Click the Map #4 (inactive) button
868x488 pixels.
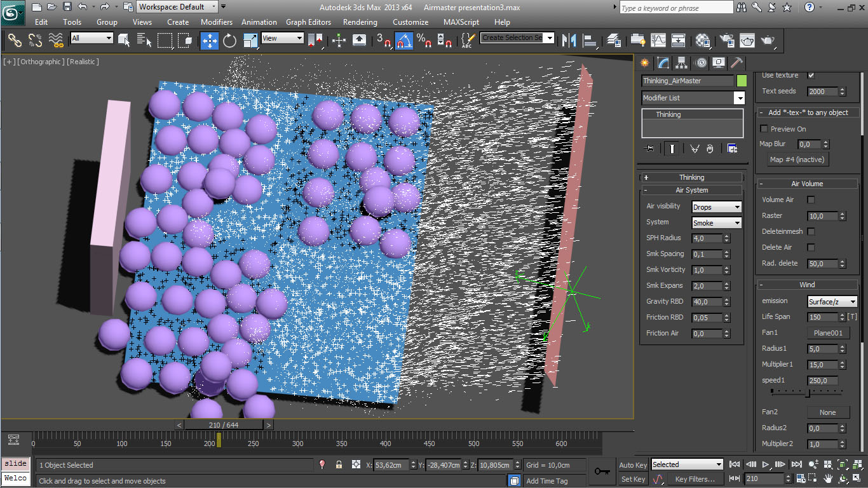pos(796,159)
